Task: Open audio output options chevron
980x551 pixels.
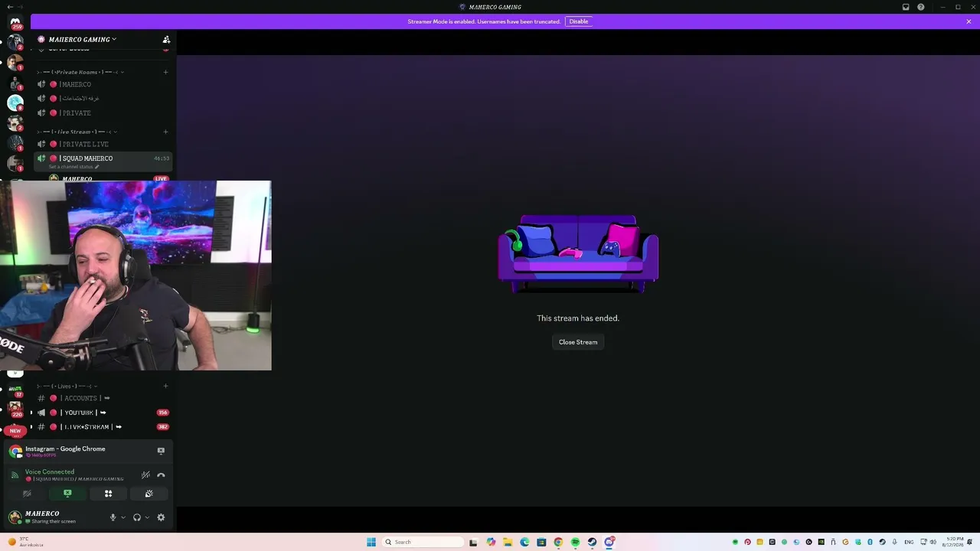Action: click(x=147, y=517)
